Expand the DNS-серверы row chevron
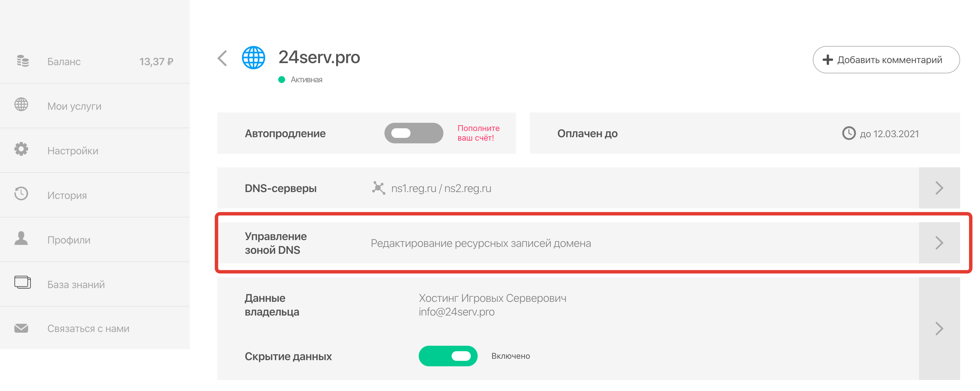980x391 pixels. (939, 188)
